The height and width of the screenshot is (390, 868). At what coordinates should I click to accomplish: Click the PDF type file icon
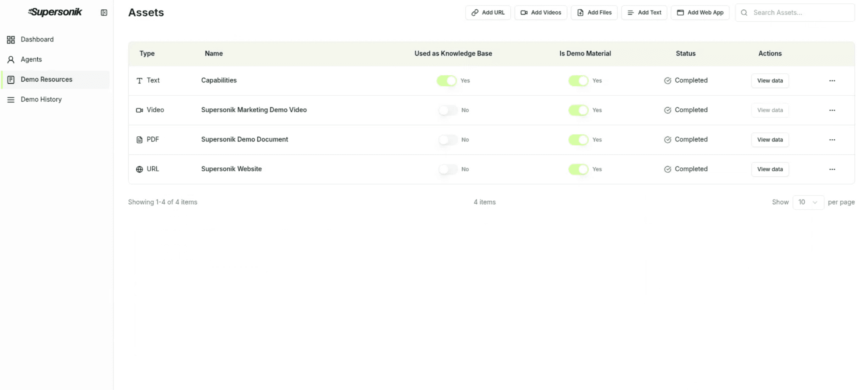[x=139, y=140]
